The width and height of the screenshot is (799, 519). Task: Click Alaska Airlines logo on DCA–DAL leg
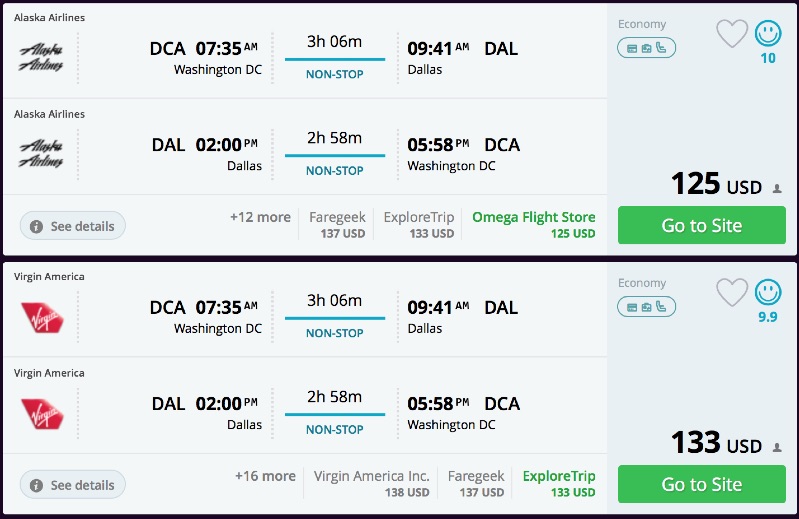click(x=41, y=56)
